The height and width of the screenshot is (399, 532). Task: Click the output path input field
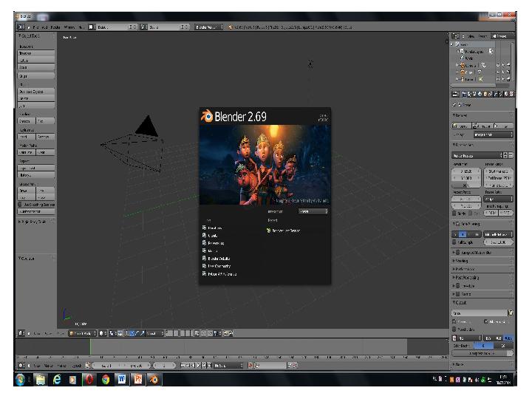click(x=477, y=313)
